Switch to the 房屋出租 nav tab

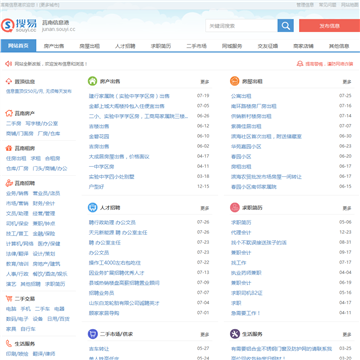point(90,46)
